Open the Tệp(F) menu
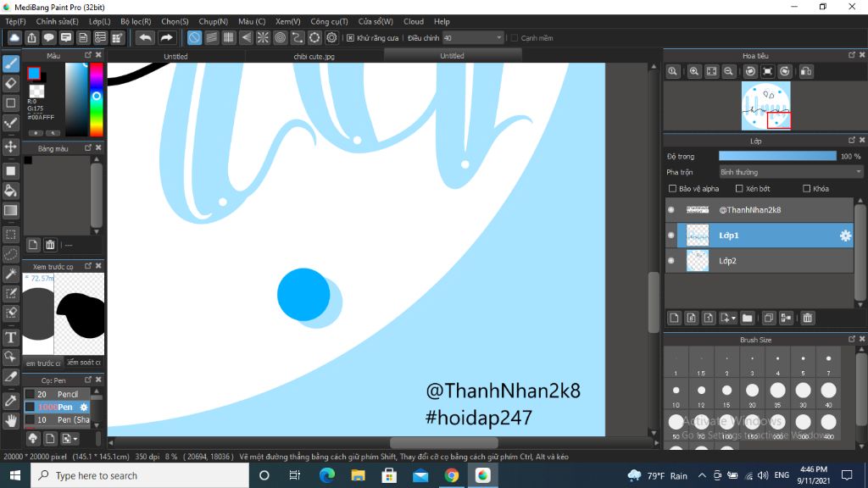This screenshot has width=868, height=488. point(15,21)
